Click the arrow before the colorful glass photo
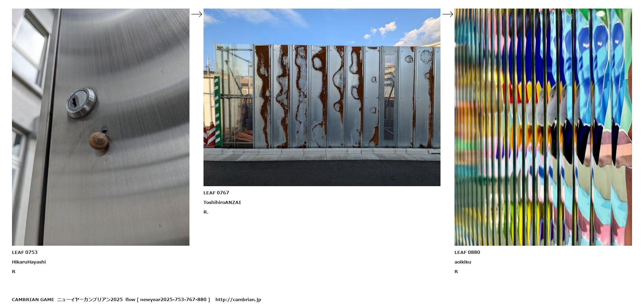 (x=447, y=14)
